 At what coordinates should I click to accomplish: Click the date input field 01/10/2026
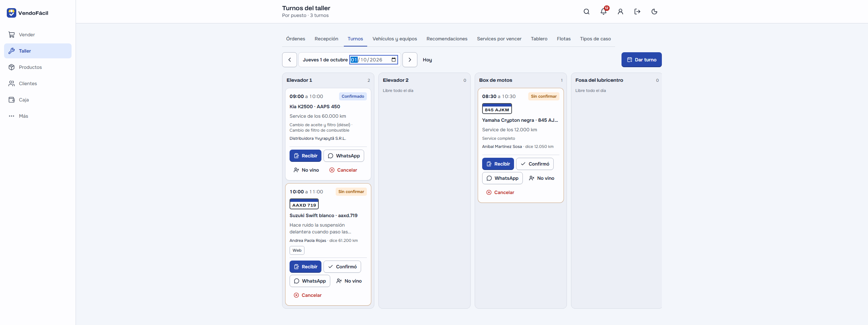coord(374,60)
